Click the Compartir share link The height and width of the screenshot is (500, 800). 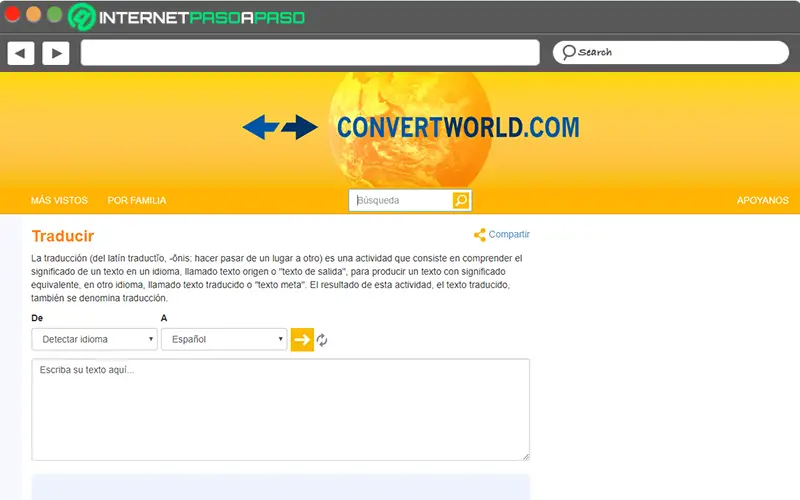(x=509, y=234)
